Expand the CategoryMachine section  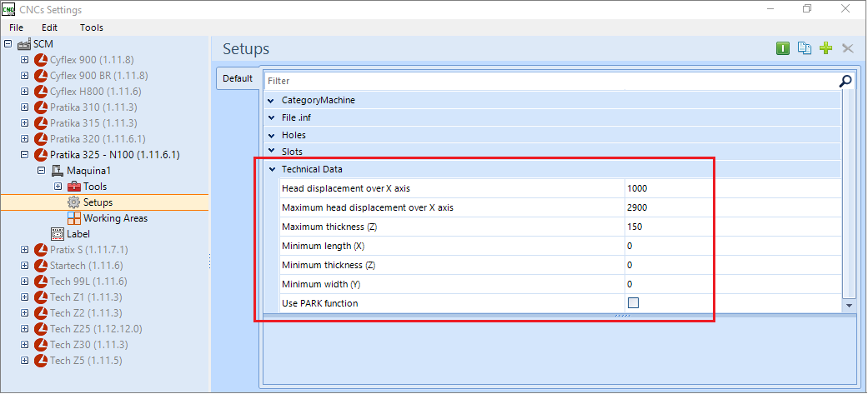click(271, 101)
